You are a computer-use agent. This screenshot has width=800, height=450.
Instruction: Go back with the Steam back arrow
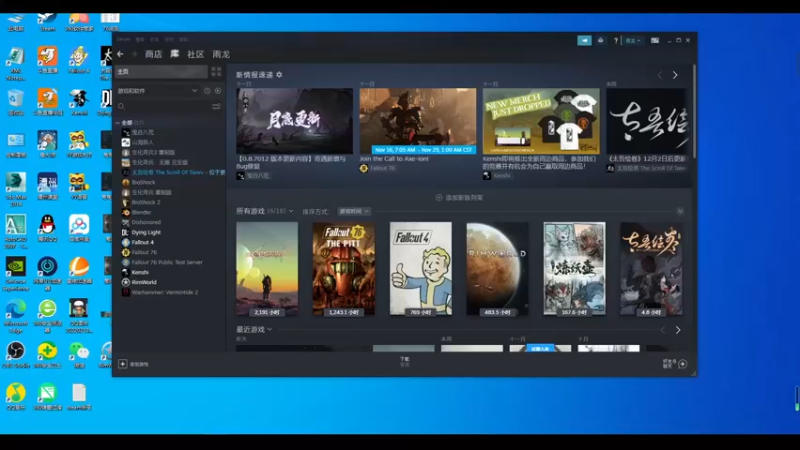pyautogui.click(x=120, y=54)
